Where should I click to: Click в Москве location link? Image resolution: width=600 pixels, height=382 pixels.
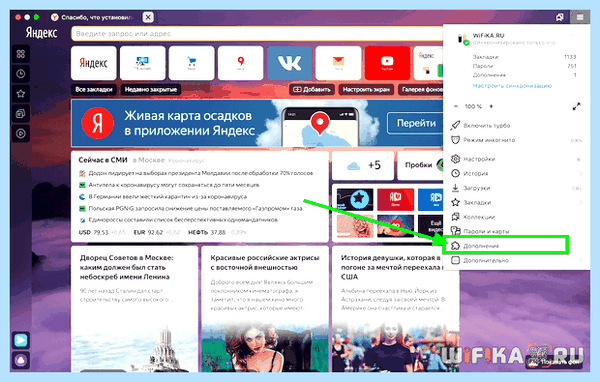149,160
